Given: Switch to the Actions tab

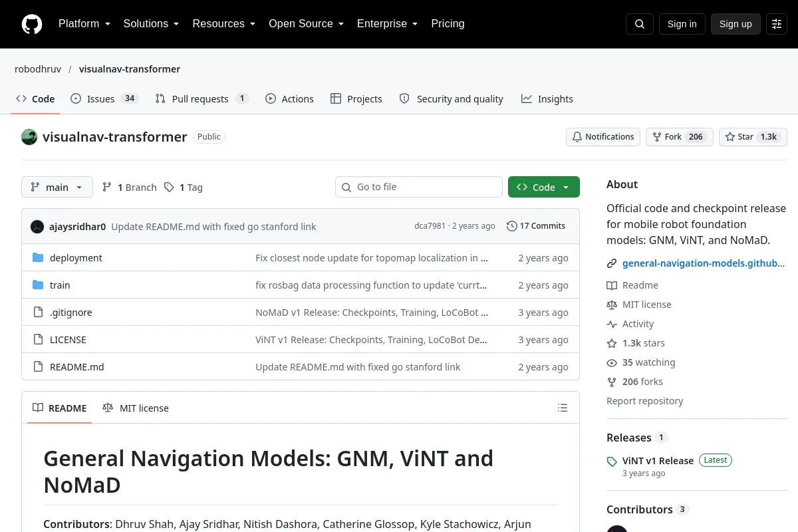Looking at the screenshot, I should pyautogui.click(x=289, y=99).
